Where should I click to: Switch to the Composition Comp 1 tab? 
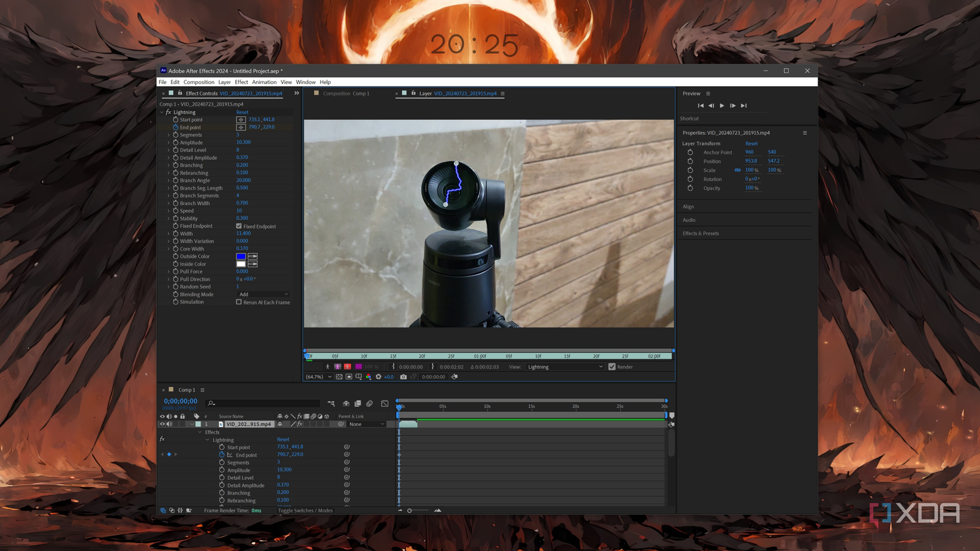pos(346,94)
